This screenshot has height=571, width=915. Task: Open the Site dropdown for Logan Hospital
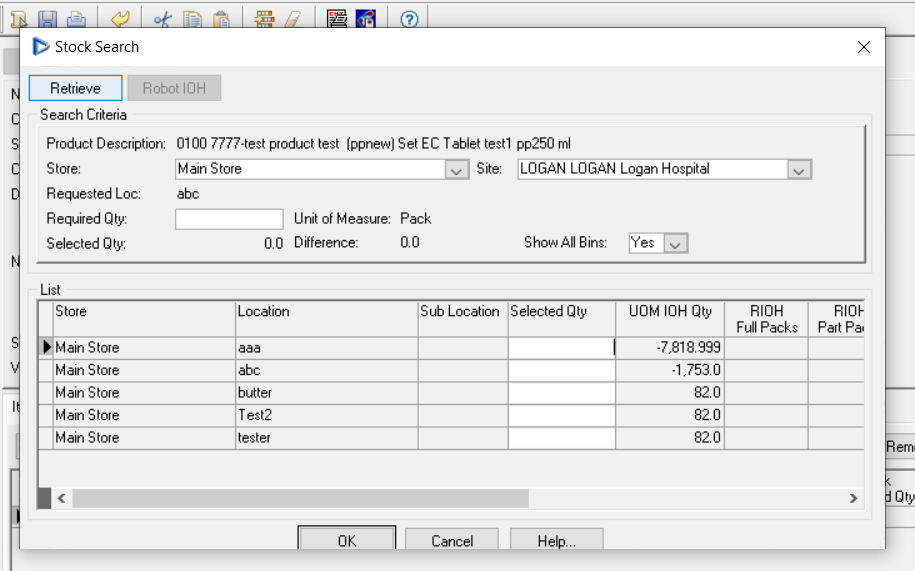(799, 170)
